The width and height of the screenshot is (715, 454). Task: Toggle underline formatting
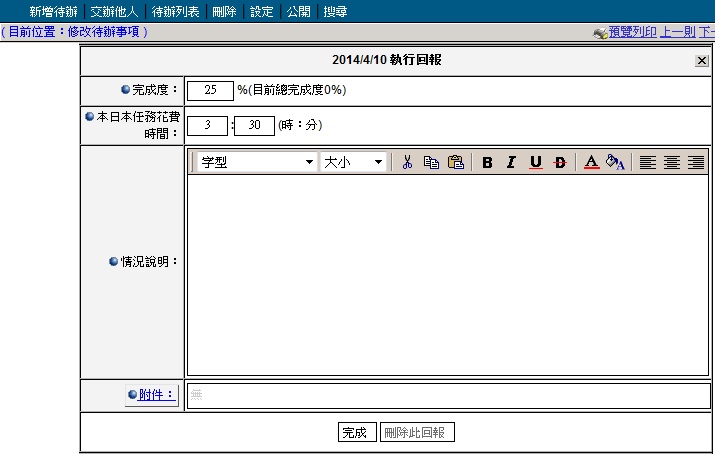pos(535,162)
